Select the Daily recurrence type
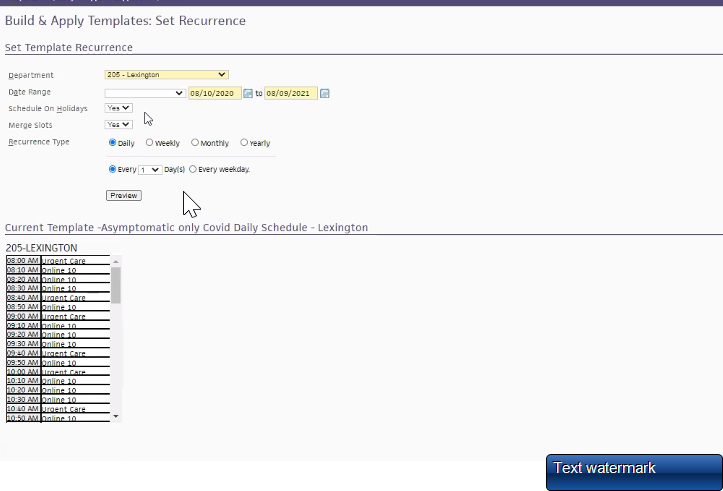This screenshot has width=723, height=491. point(112,143)
